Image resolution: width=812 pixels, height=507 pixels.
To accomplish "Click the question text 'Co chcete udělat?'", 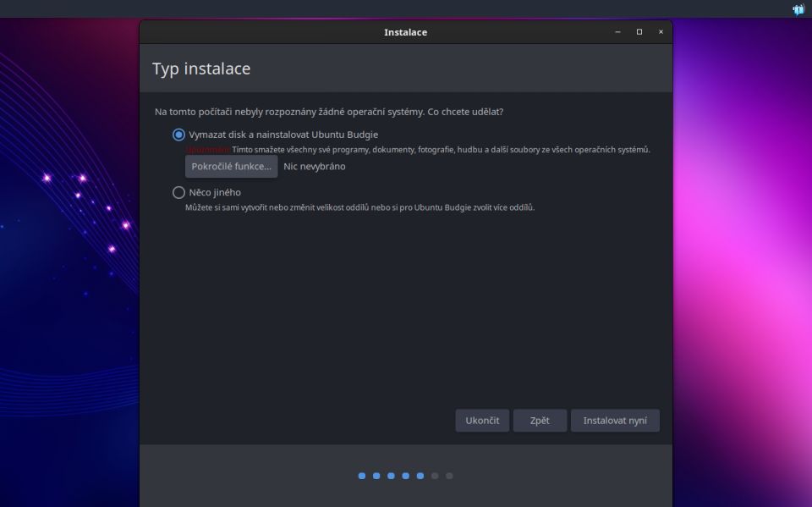I will (465, 112).
